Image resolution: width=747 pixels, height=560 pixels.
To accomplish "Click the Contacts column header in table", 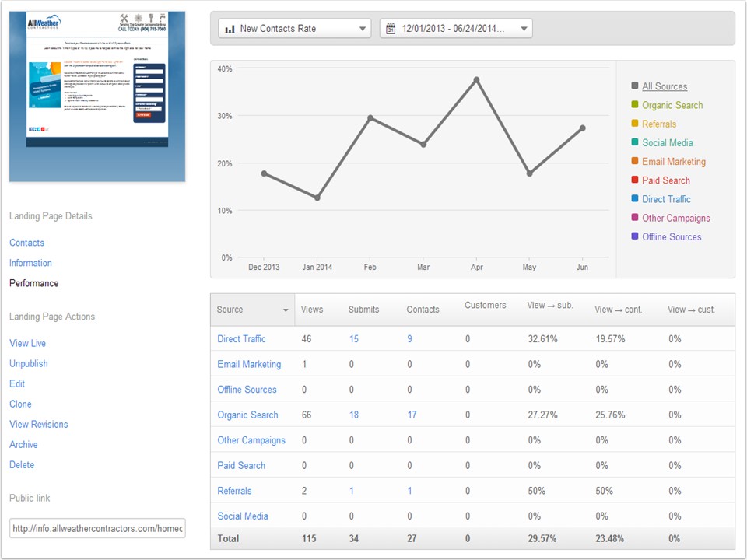I will (x=423, y=309).
